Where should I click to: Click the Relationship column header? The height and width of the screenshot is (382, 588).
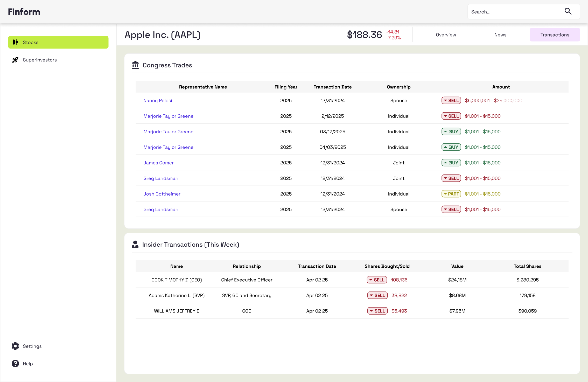coord(247,266)
